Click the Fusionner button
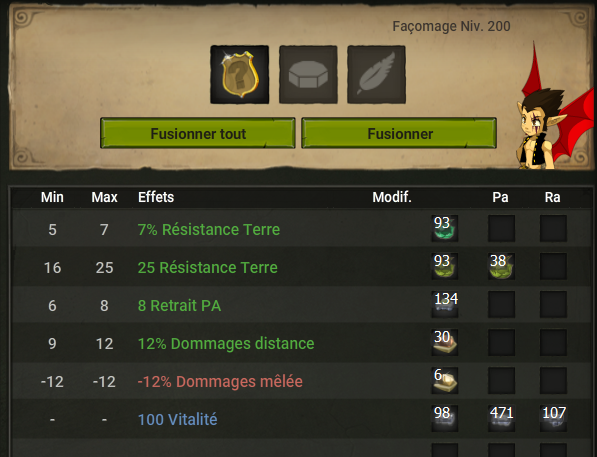597x457 pixels. 399,133
